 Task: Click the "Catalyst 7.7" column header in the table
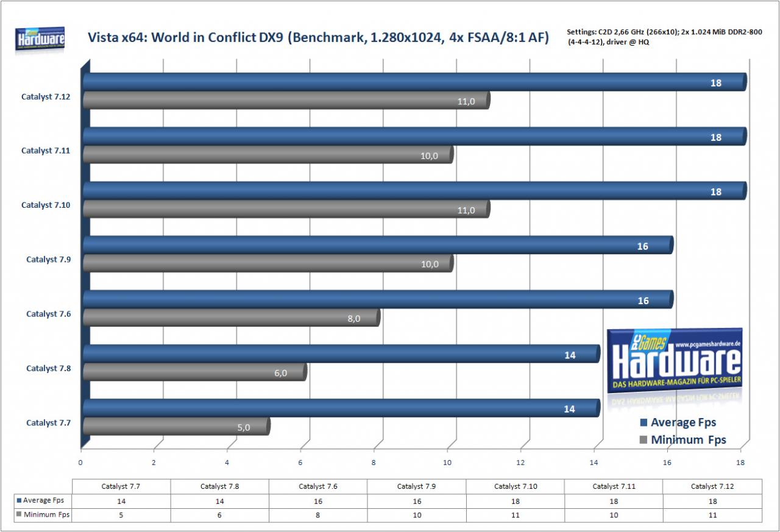point(121,486)
